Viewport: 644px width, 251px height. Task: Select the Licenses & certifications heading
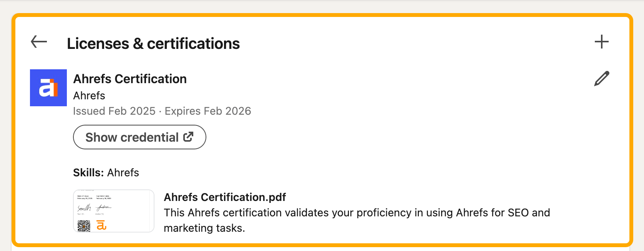(x=154, y=43)
